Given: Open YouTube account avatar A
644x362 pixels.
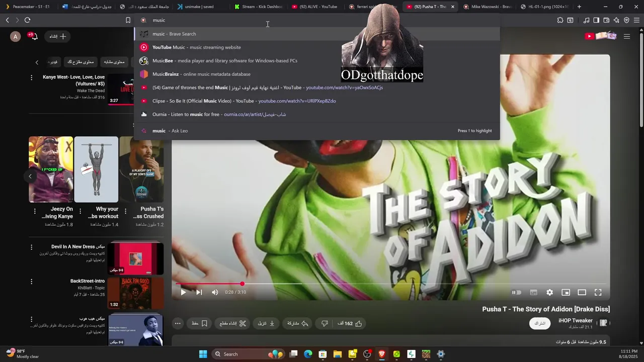Looking at the screenshot, I should coord(16,36).
